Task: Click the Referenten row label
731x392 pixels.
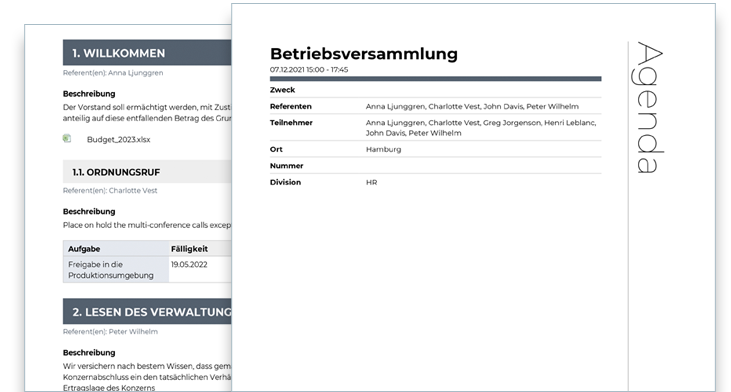Action: pos(290,106)
